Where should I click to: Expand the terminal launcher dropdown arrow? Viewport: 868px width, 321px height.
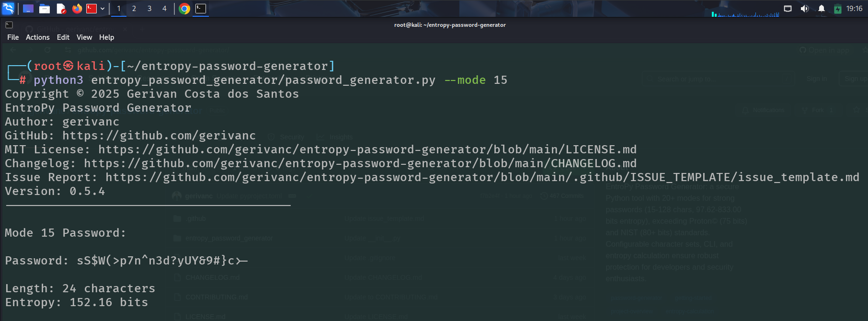tap(103, 9)
